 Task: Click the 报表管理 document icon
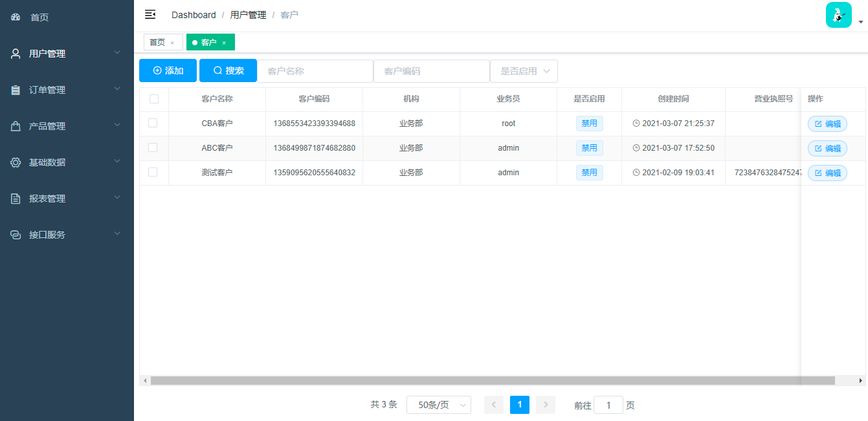pyautogui.click(x=16, y=199)
